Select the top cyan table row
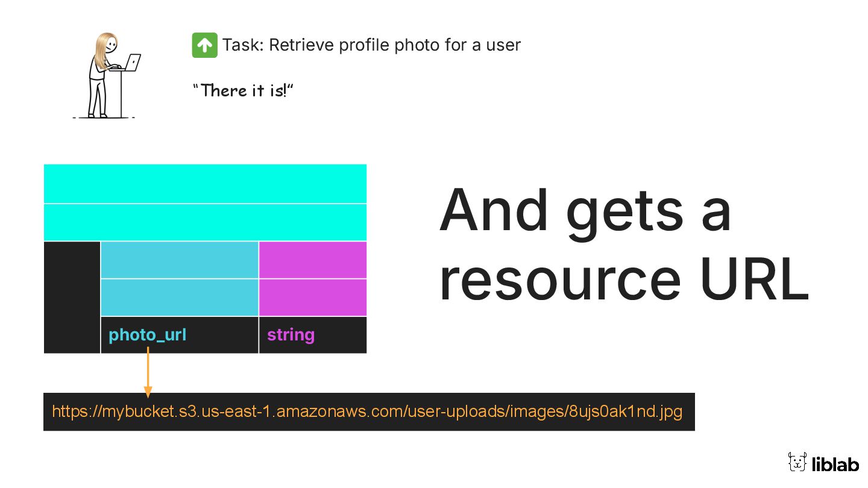The height and width of the screenshot is (488, 868). [205, 184]
